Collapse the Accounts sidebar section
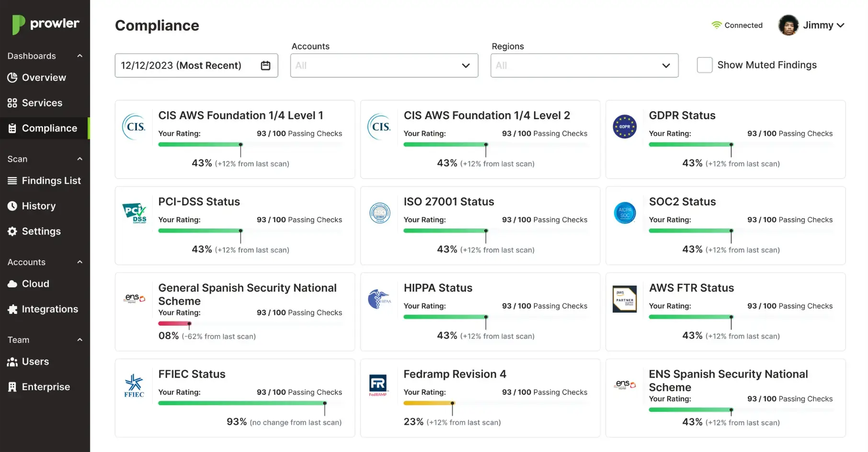 tap(80, 262)
